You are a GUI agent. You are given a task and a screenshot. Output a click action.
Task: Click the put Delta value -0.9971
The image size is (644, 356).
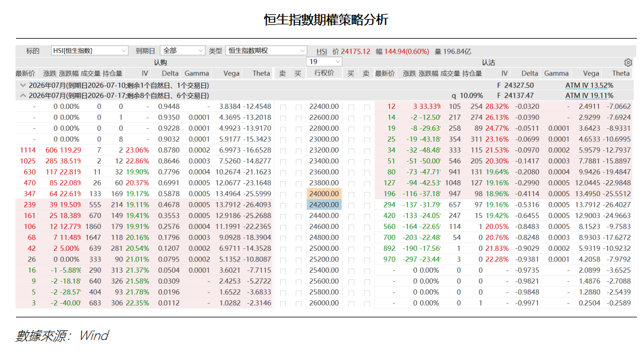coord(527,303)
